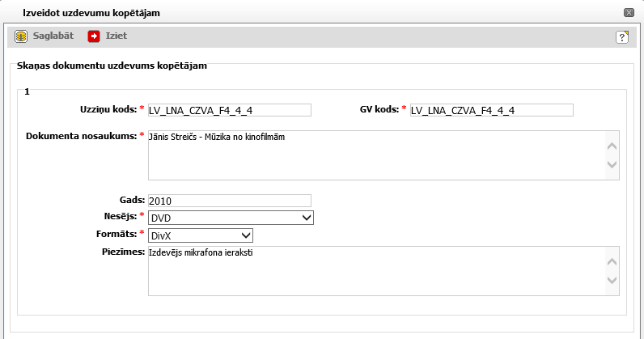Open the help question mark icon

point(622,37)
